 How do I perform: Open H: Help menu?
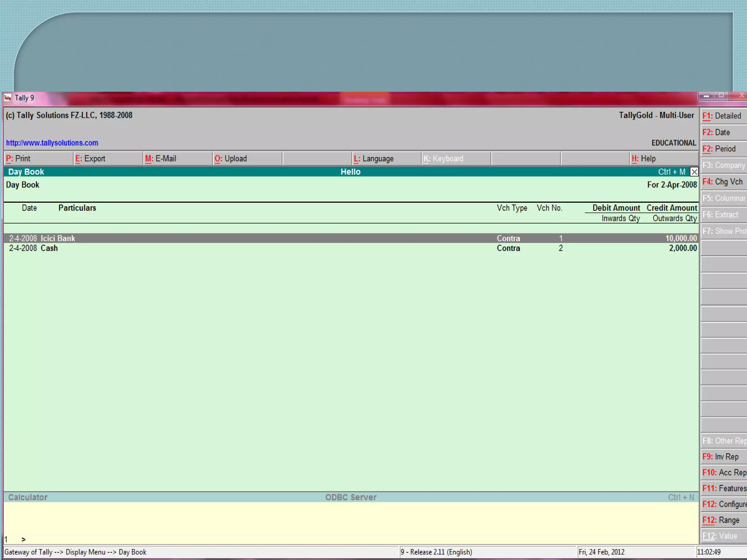(664, 159)
